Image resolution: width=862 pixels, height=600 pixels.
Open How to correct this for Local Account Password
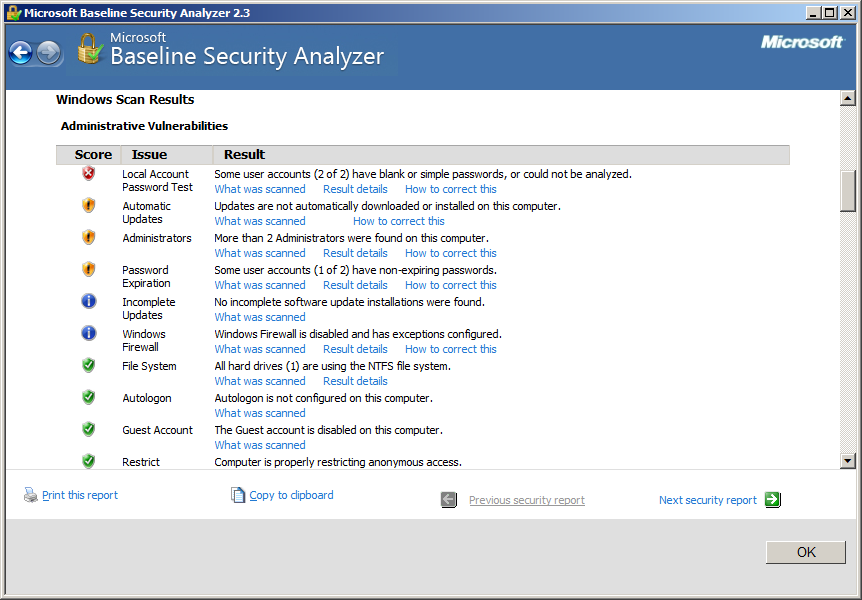[451, 189]
